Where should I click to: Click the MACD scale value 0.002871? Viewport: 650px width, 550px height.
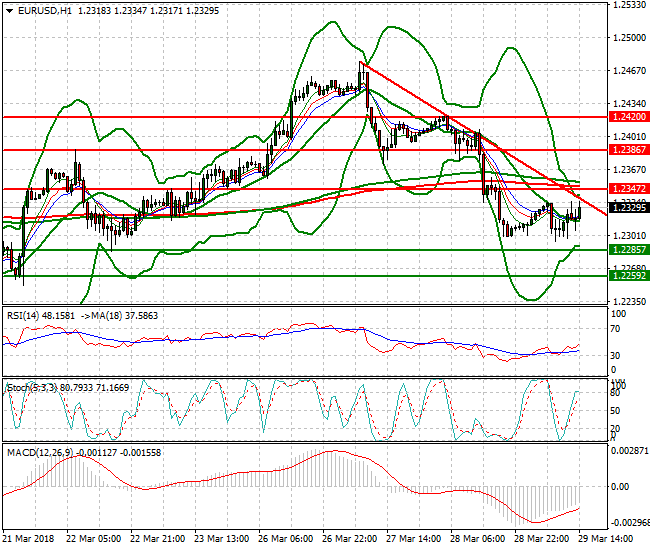(630, 451)
